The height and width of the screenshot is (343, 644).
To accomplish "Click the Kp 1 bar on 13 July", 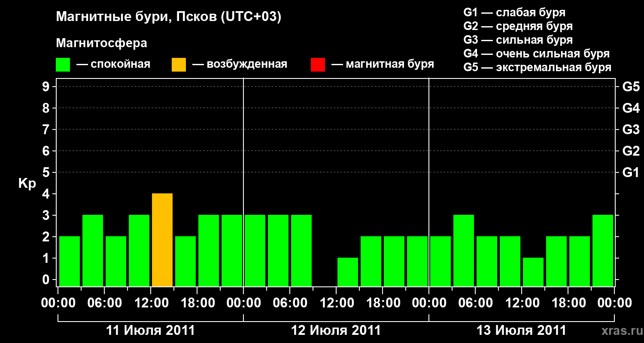I will (533, 272).
